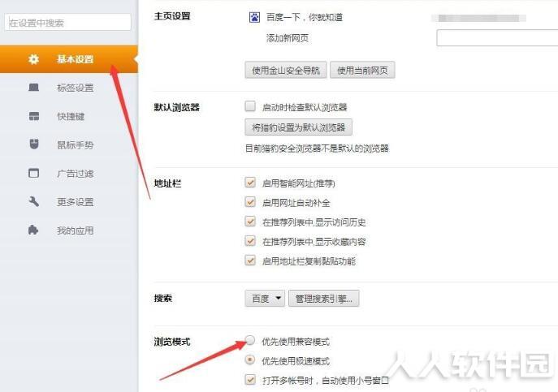558x392 pixels.
Task: Focus the 在设置中搜索 search box
Action: click(x=68, y=23)
